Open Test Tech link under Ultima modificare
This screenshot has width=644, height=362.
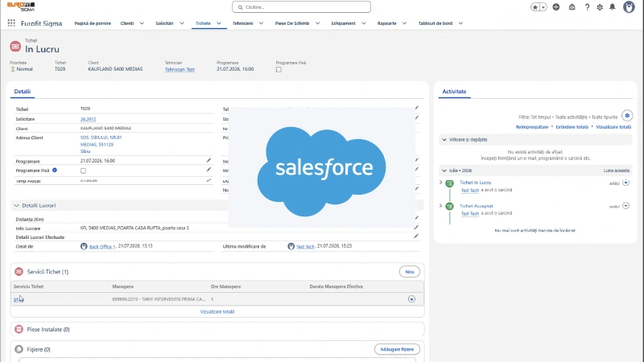click(305, 247)
